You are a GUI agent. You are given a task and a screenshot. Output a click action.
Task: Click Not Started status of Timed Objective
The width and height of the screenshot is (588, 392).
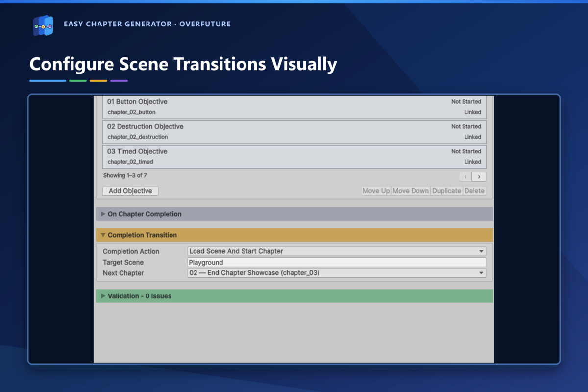point(466,151)
